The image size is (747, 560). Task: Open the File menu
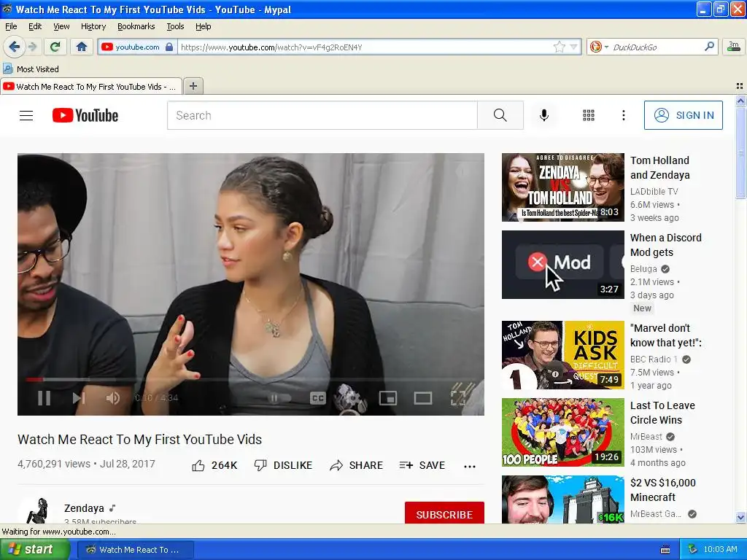tap(11, 26)
